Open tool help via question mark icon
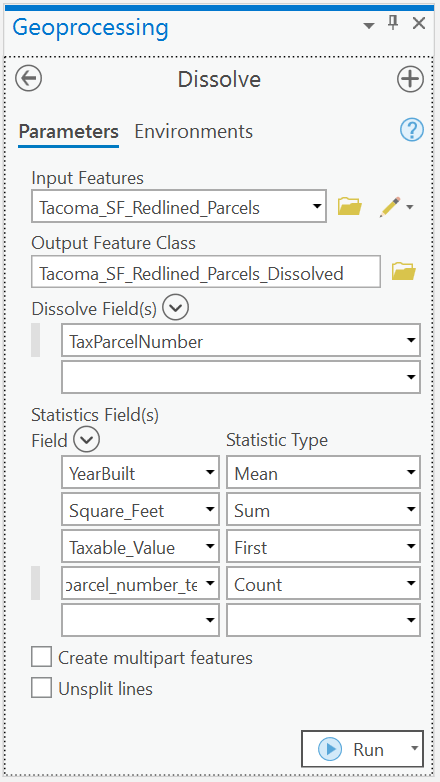Screen dimensions: 440x782 point(412,131)
